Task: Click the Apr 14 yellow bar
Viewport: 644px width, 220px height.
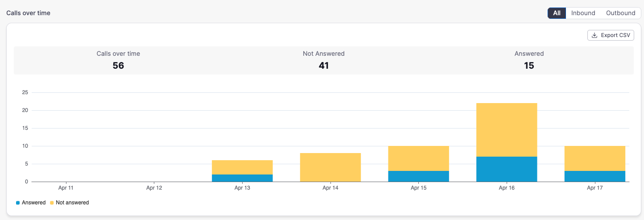Action: coord(330,167)
